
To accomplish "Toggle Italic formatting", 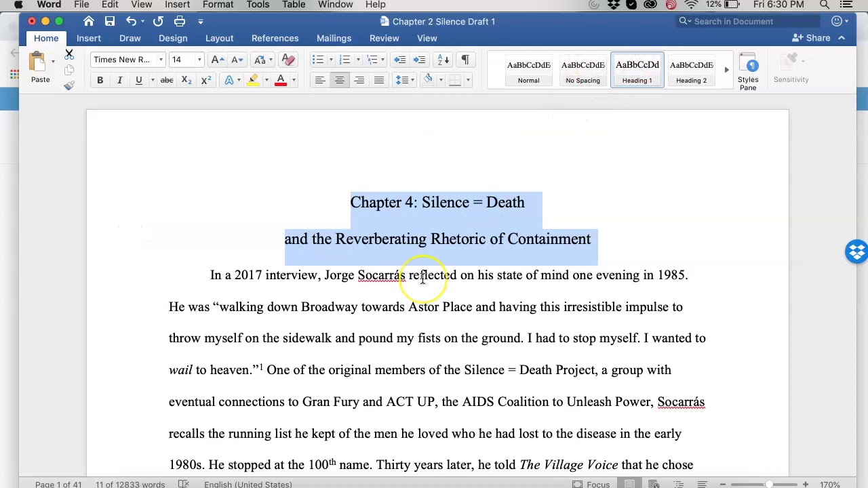I will (119, 80).
